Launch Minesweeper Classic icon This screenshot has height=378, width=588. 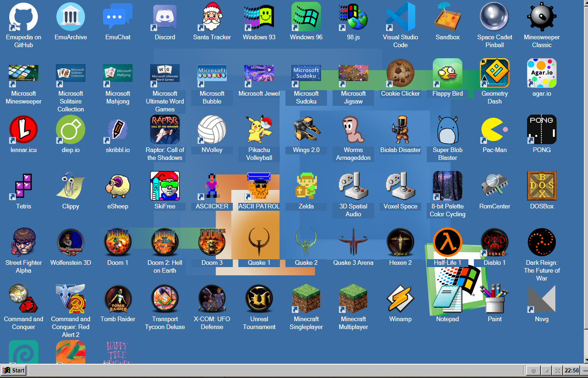pyautogui.click(x=542, y=17)
